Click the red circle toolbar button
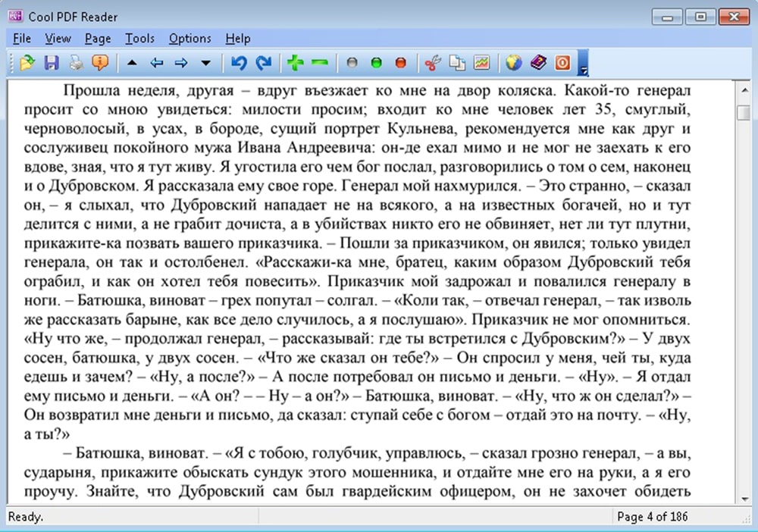758x532 pixels. (400, 64)
